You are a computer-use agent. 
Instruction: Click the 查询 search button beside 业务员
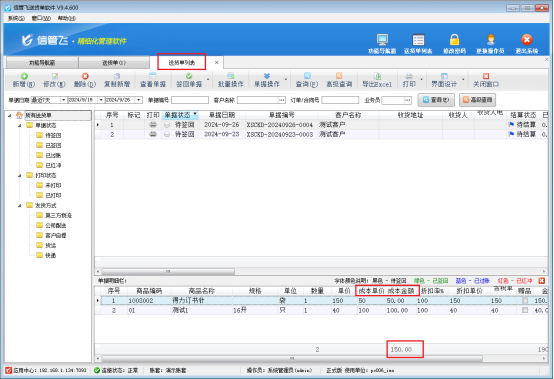[x=436, y=100]
